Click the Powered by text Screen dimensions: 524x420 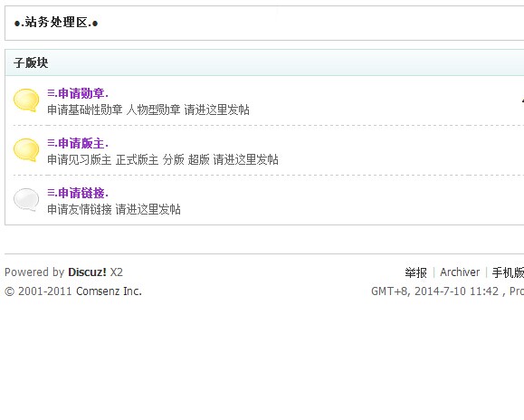[x=34, y=272]
